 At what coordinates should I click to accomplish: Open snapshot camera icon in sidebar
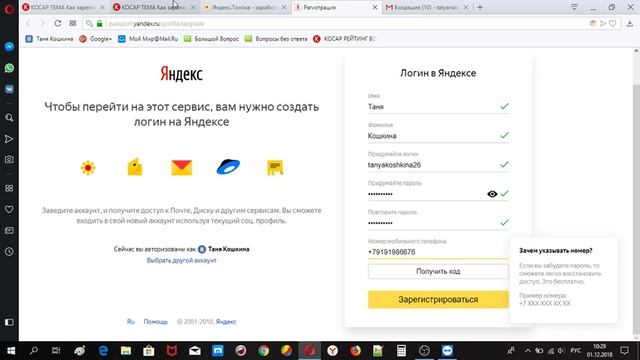(x=9, y=160)
